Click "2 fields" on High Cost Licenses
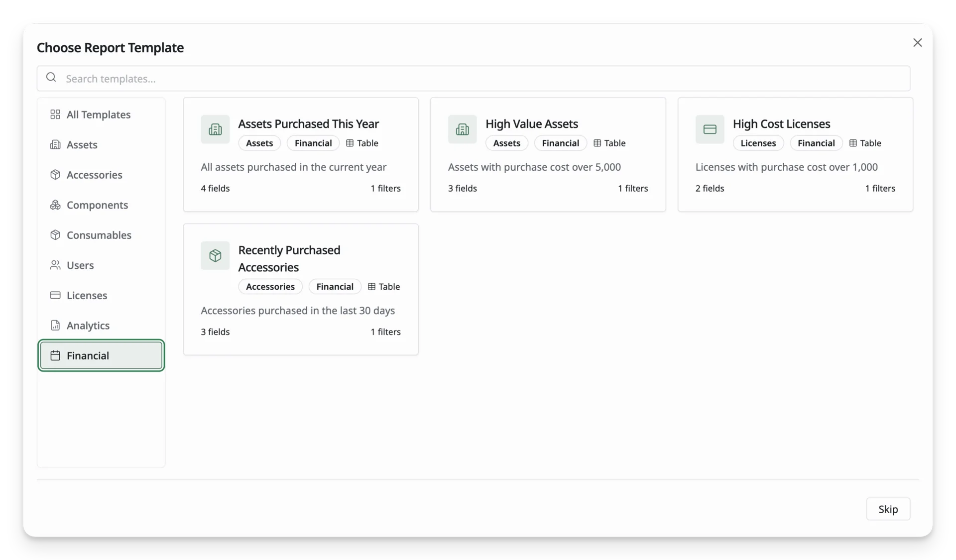Viewport: 956px width, 560px height. [x=710, y=188]
